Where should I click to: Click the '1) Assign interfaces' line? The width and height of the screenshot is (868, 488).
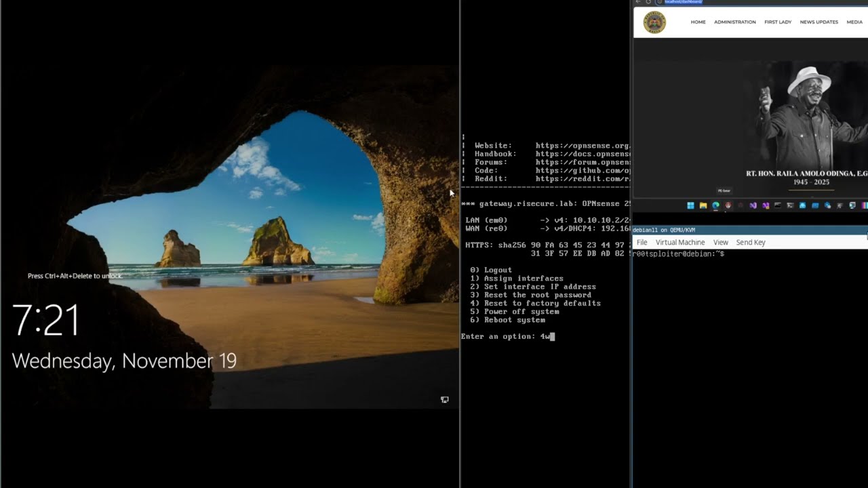coord(517,279)
